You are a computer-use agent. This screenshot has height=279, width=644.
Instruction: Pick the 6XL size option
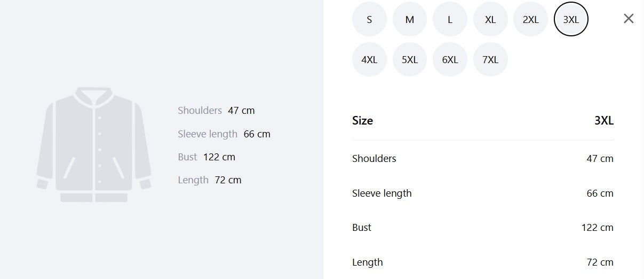[450, 59]
